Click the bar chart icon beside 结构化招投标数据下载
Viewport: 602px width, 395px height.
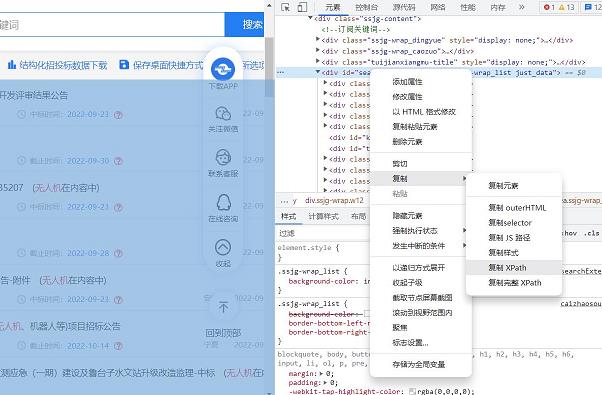click(x=12, y=64)
